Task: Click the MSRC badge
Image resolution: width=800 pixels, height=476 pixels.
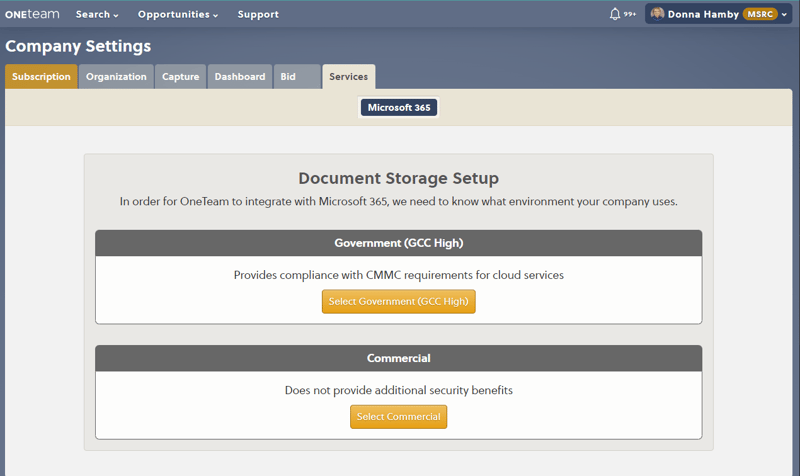Action: coord(760,14)
